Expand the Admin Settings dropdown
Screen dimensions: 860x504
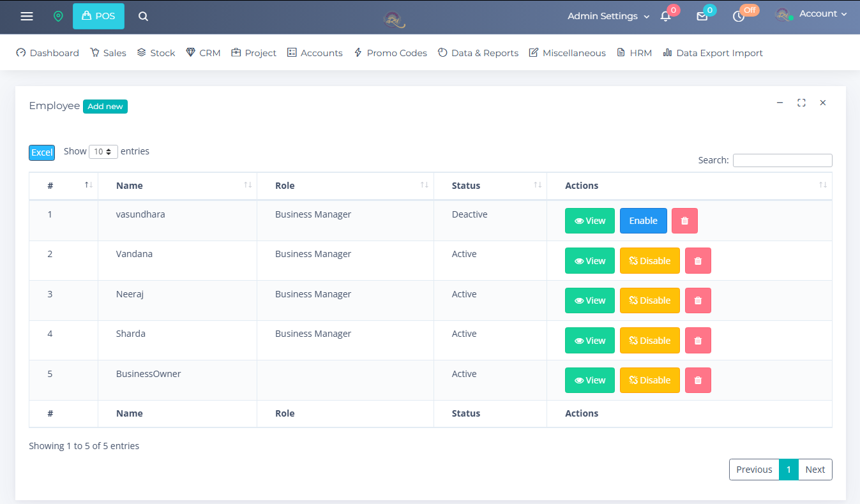(608, 16)
